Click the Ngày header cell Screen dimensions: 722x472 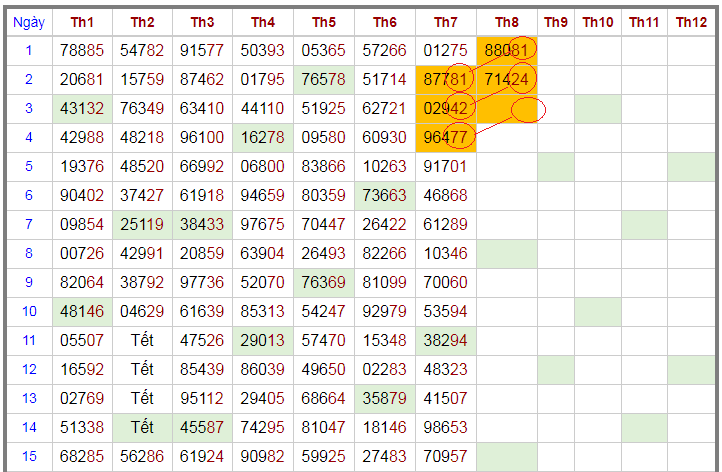point(28,21)
